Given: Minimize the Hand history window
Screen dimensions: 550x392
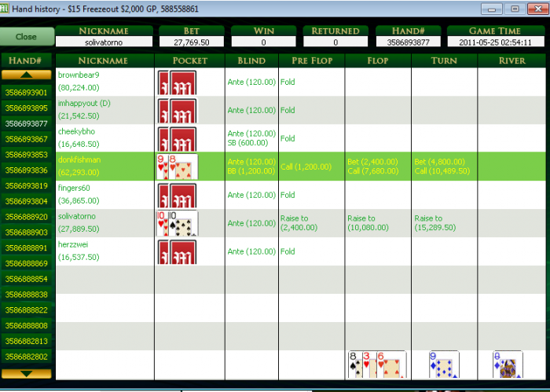Looking at the screenshot, I should point(492,9).
